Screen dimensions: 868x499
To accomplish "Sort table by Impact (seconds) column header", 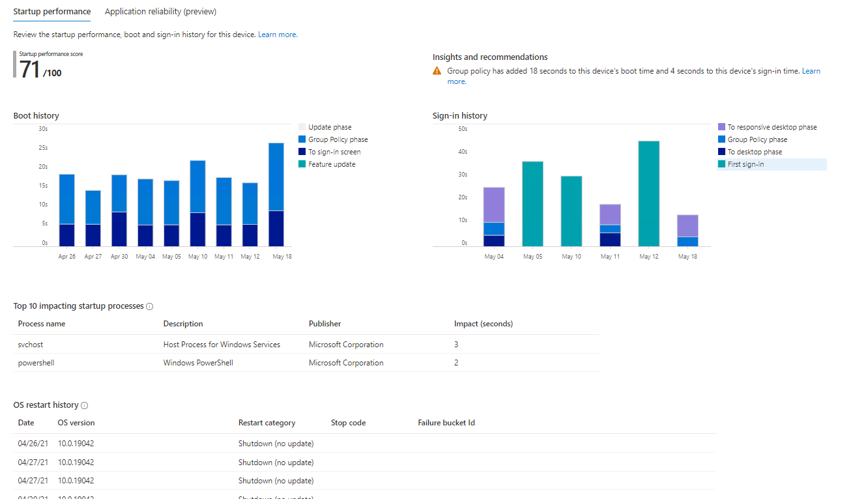I will click(483, 324).
